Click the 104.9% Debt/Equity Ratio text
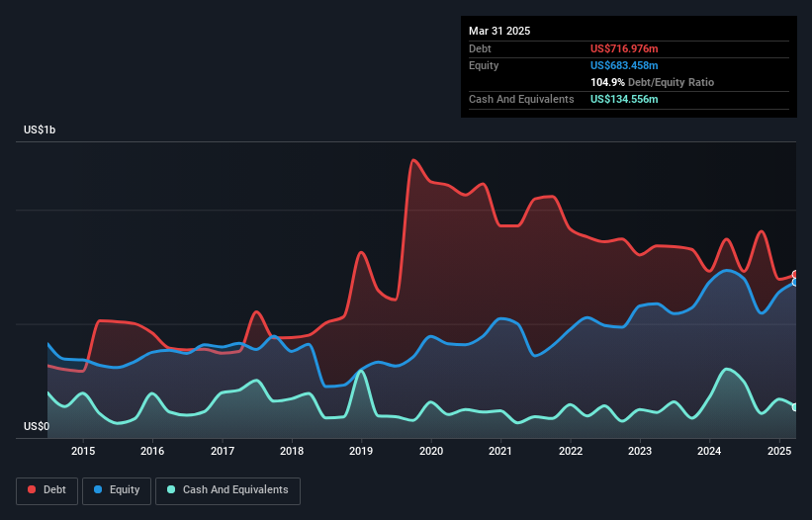 click(x=652, y=82)
